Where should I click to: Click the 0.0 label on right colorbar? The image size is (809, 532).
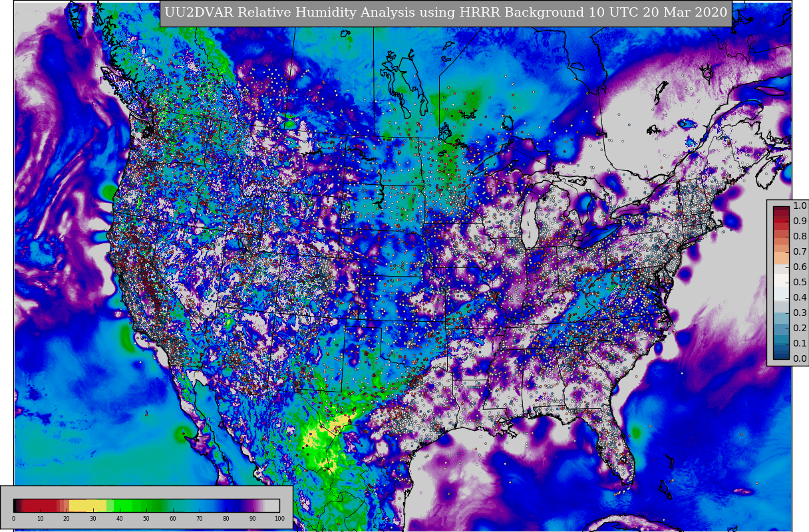tap(800, 359)
